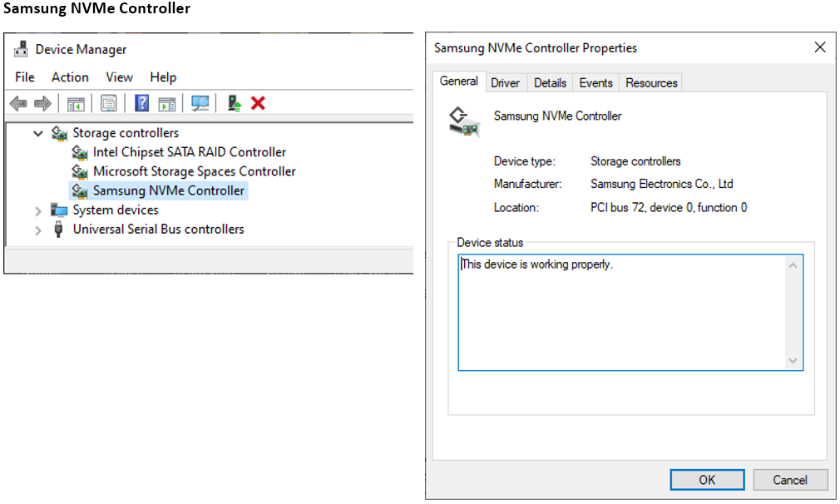Click the System devices category icon

(59, 210)
